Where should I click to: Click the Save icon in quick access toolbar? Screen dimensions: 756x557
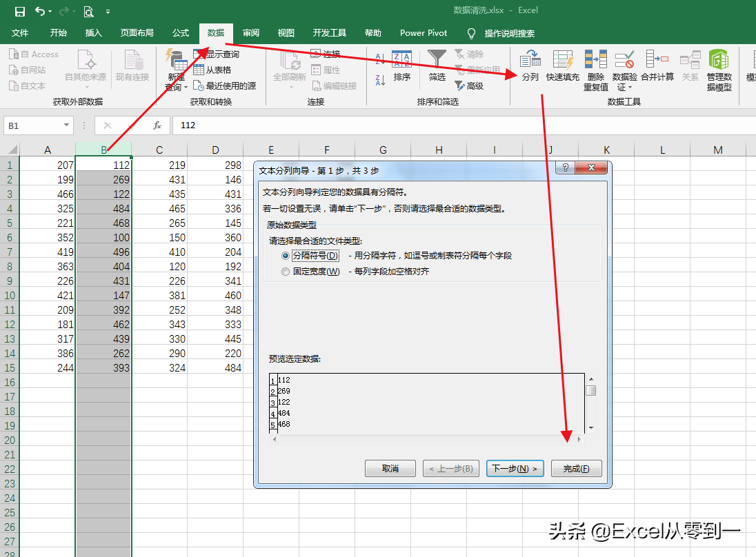[20, 12]
